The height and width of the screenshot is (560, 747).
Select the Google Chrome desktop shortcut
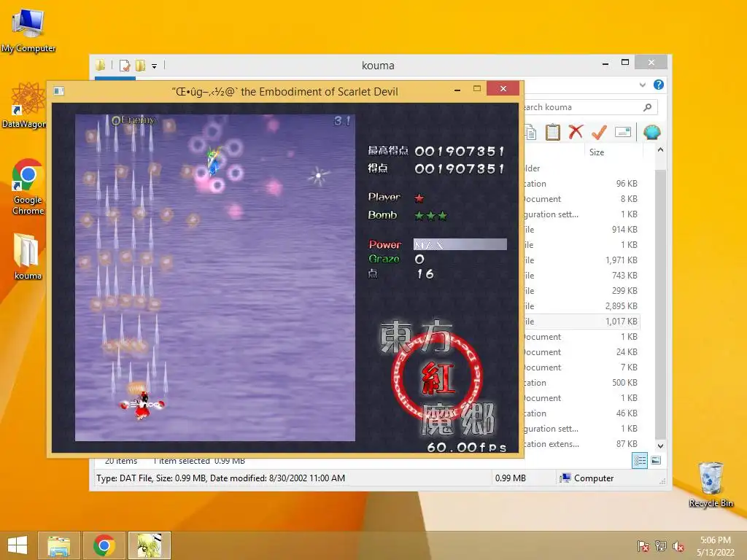(x=28, y=187)
